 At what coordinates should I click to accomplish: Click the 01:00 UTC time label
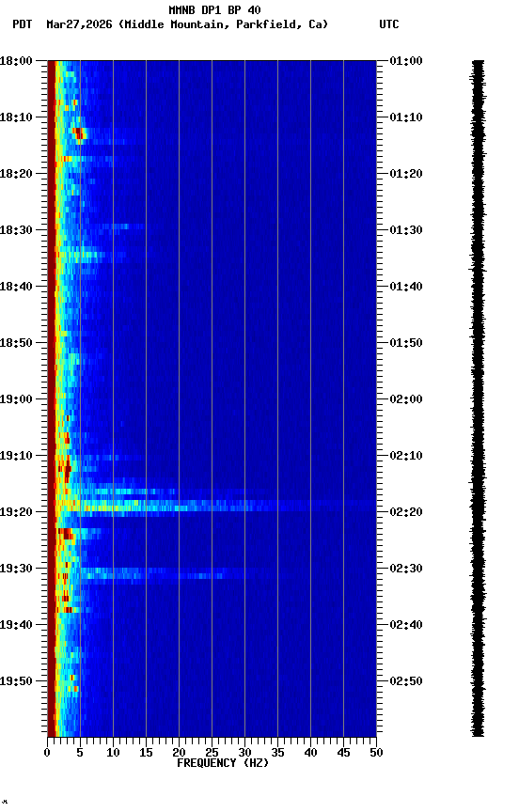click(x=406, y=61)
